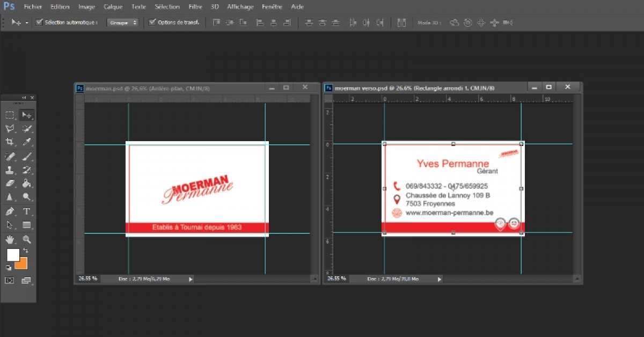This screenshot has height=337, width=644.
Task: Select the Eraser tool
Action: [10, 184]
